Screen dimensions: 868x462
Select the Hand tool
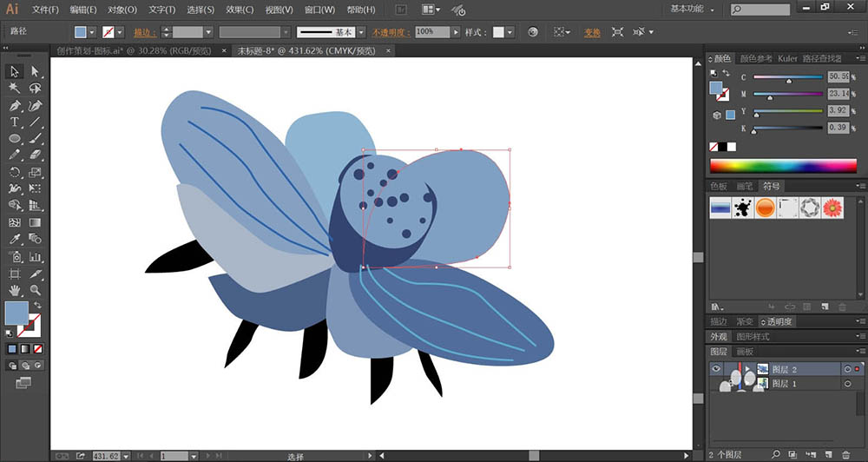coord(15,290)
